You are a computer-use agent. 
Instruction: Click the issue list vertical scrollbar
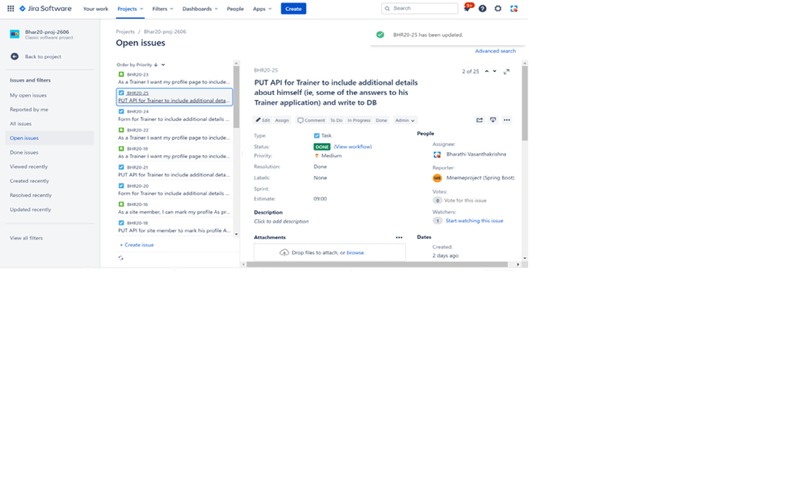click(236, 97)
